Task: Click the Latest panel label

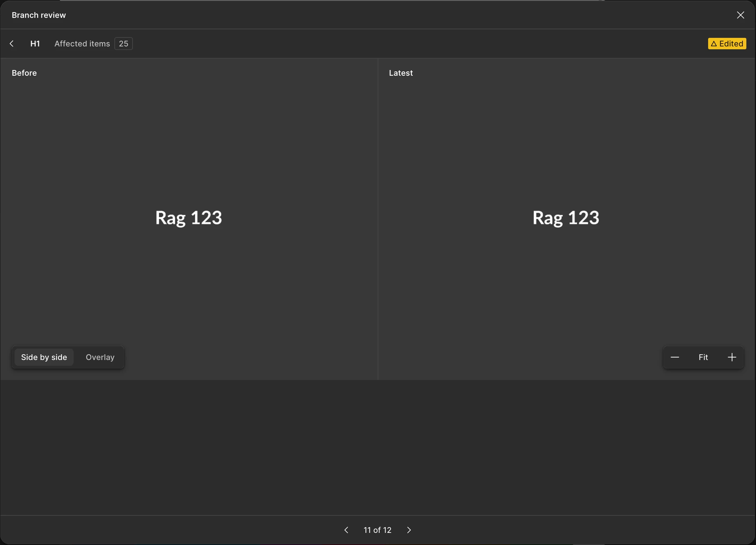Action: click(401, 73)
